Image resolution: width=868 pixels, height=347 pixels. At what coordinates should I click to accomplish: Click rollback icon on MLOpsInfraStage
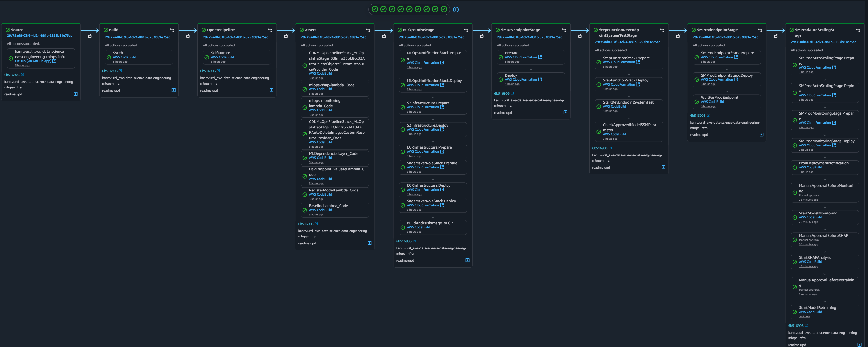(466, 30)
